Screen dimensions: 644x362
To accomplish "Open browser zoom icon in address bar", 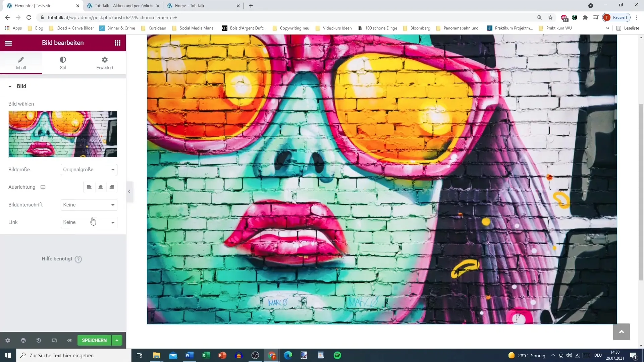I will pyautogui.click(x=540, y=17).
